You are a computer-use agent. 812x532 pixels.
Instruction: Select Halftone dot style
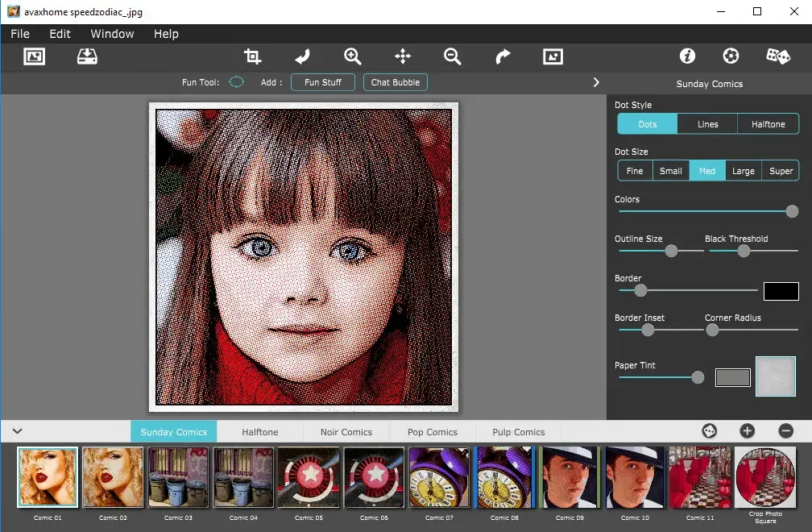coord(768,124)
